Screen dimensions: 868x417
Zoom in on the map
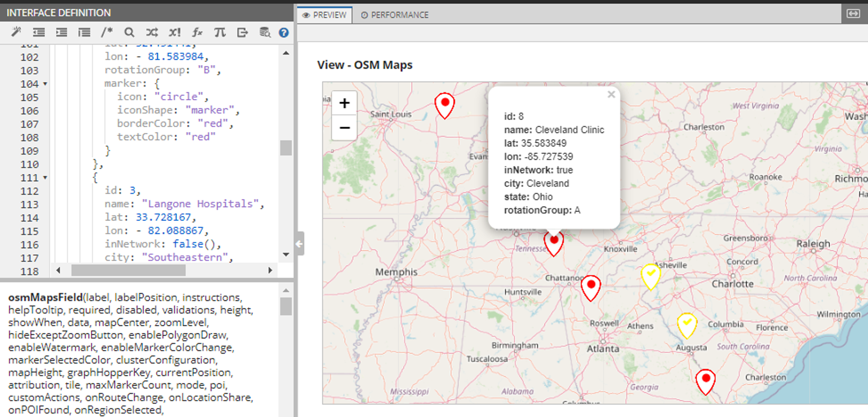(x=344, y=103)
